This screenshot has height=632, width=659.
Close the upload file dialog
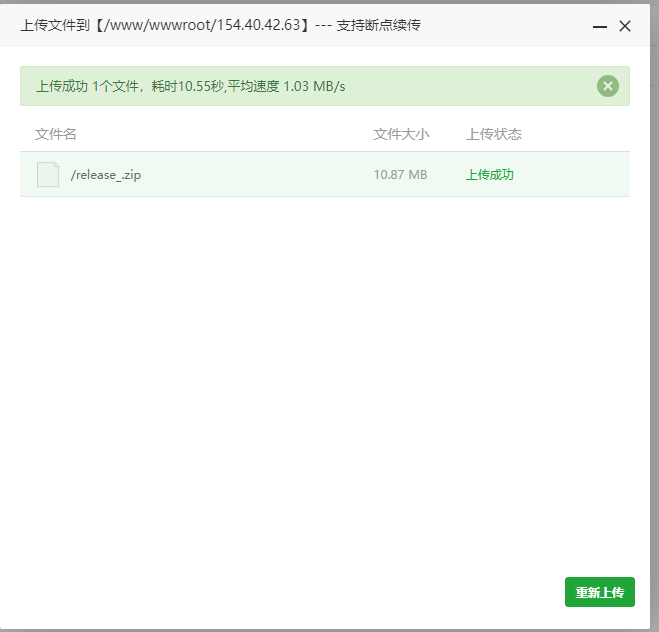pos(625,27)
